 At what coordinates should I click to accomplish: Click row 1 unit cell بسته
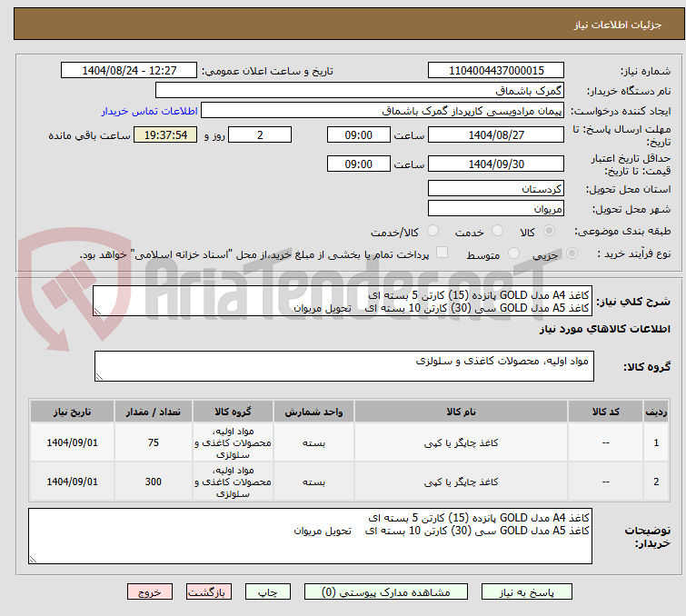pos(313,442)
